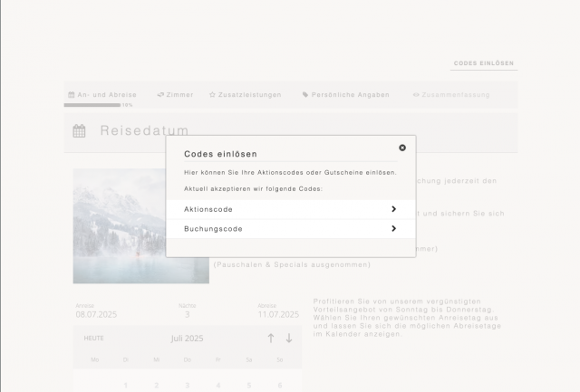Click the Buchungscode chevron arrow

tap(393, 229)
